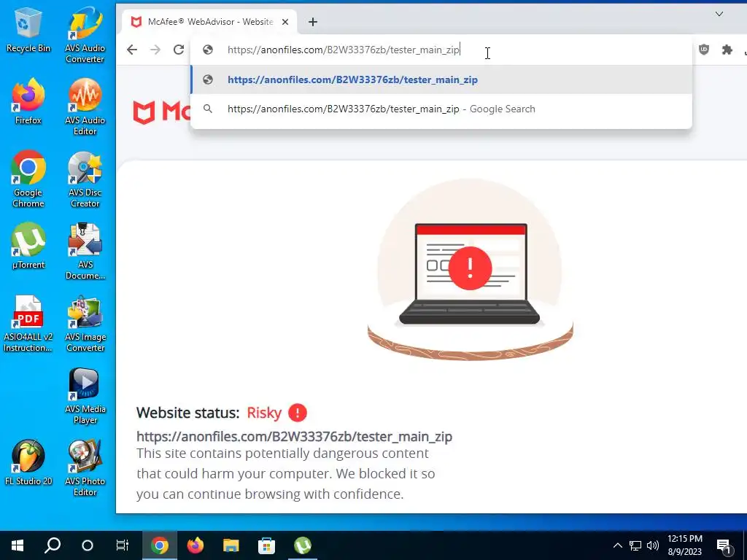The image size is (747, 560).
Task: Open Firefox from the taskbar
Action: tap(196, 545)
